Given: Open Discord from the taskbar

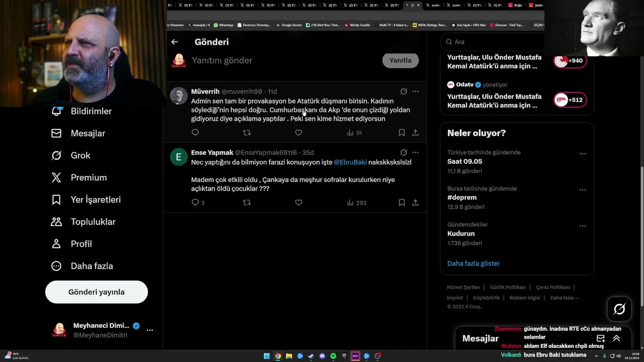Looking at the screenshot, I should (322, 356).
